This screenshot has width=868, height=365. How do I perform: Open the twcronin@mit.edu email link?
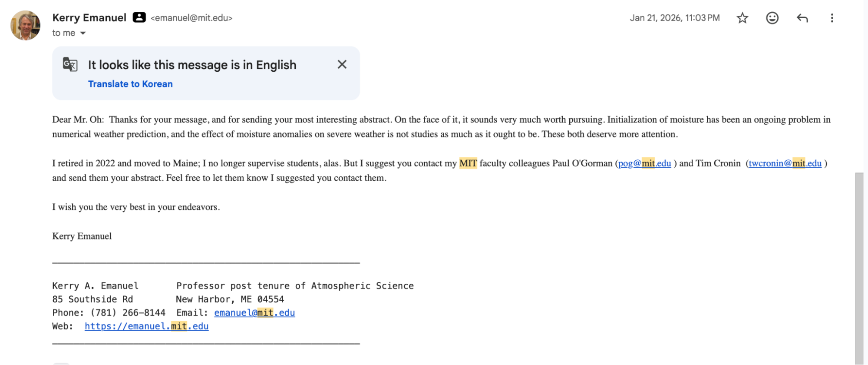(x=785, y=163)
